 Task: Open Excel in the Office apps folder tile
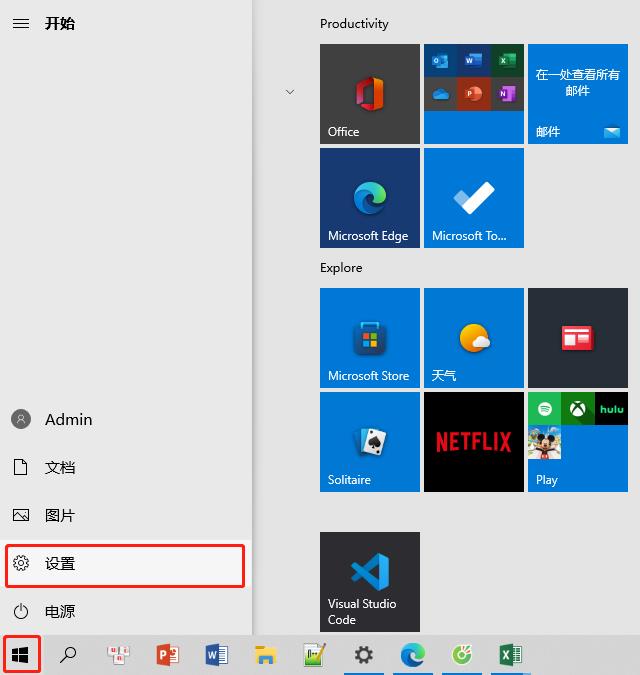[507, 60]
